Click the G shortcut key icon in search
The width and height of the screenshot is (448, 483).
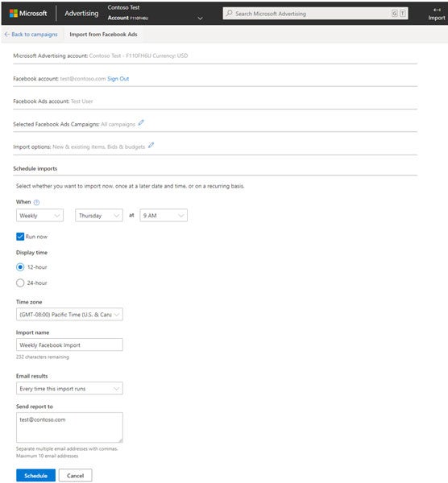pos(394,13)
